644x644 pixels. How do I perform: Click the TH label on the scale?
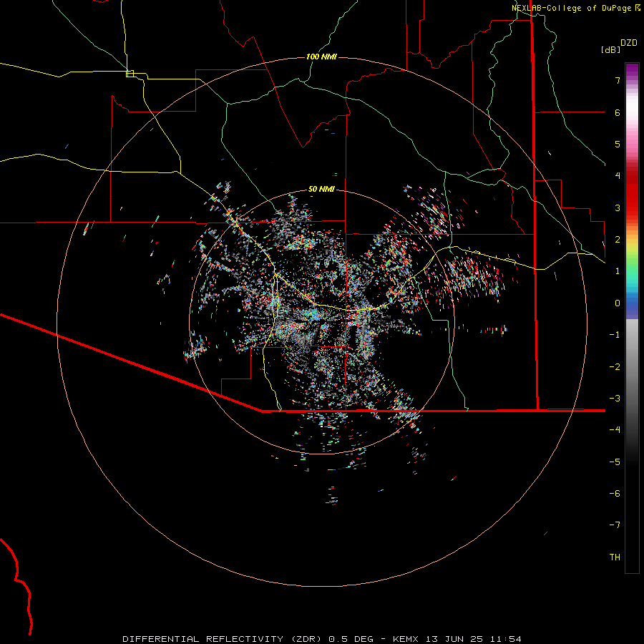(x=615, y=557)
